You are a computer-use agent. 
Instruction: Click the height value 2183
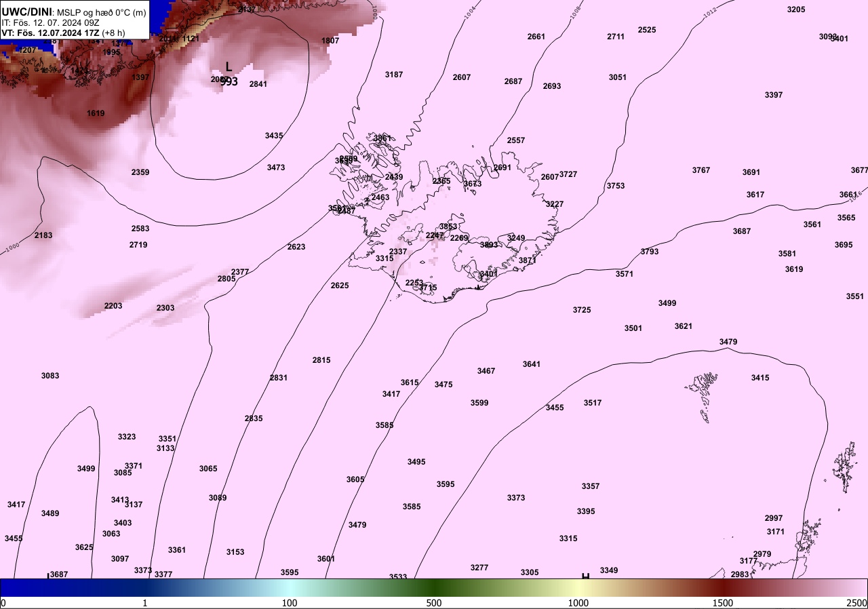pos(43,235)
